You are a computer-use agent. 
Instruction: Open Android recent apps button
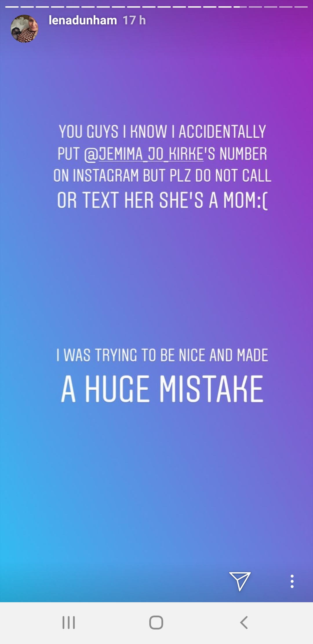click(69, 623)
